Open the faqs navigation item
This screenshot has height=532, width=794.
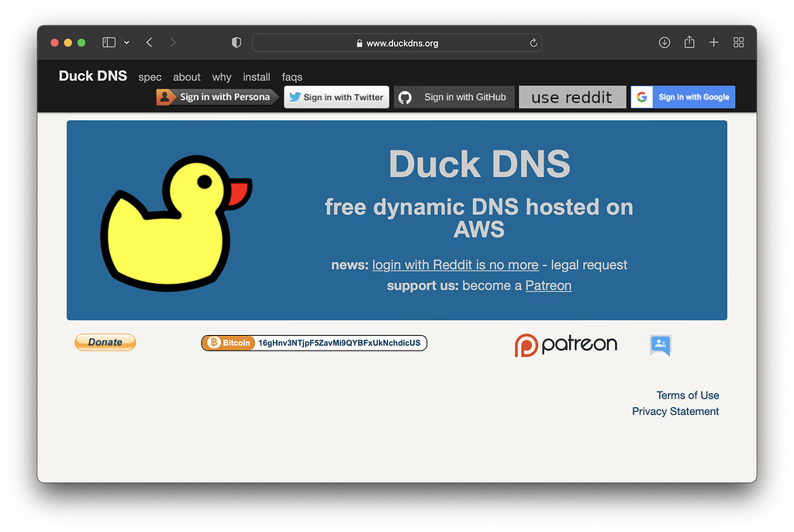point(292,77)
